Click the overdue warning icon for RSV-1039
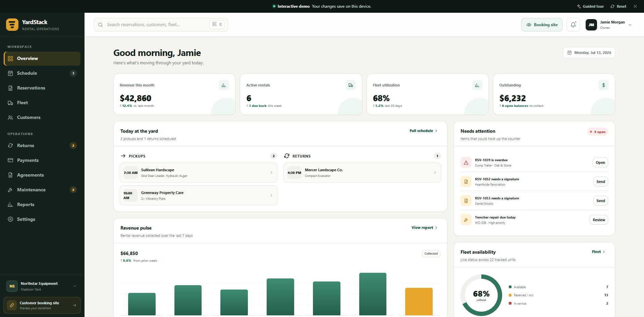 (466, 163)
